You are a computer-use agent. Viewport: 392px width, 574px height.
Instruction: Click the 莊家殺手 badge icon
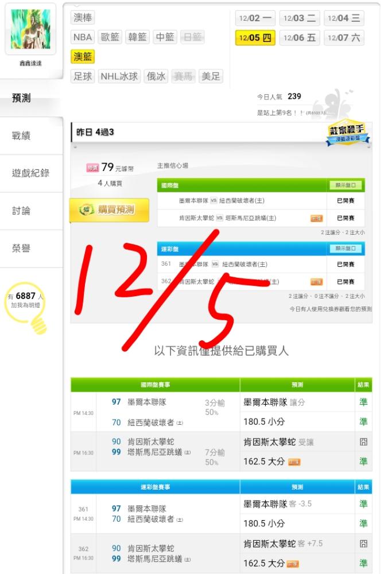347,133
